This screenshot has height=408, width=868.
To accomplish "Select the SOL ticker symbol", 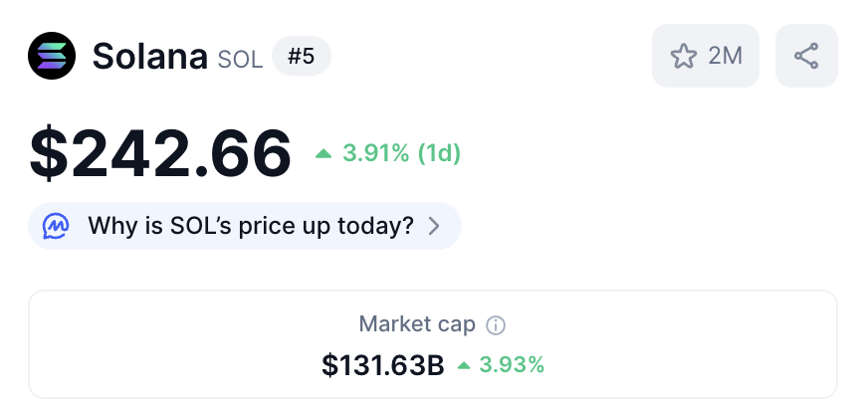I will point(240,60).
